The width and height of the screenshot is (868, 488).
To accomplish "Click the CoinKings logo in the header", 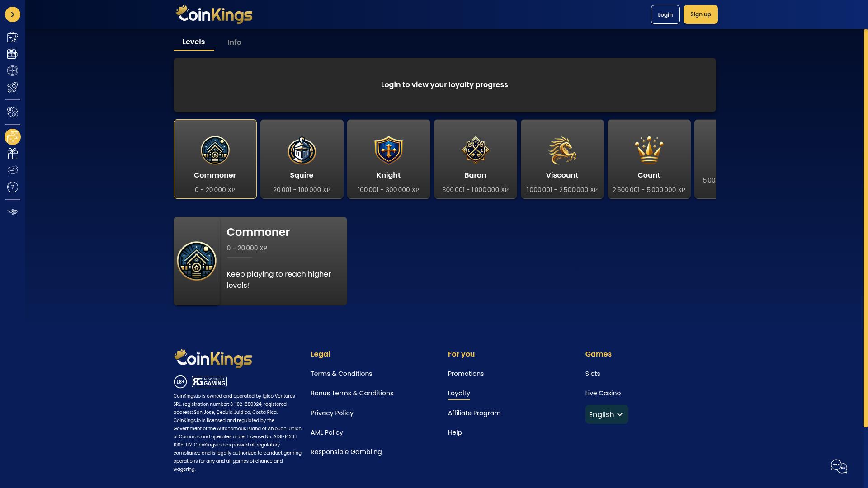I will pos(213,14).
